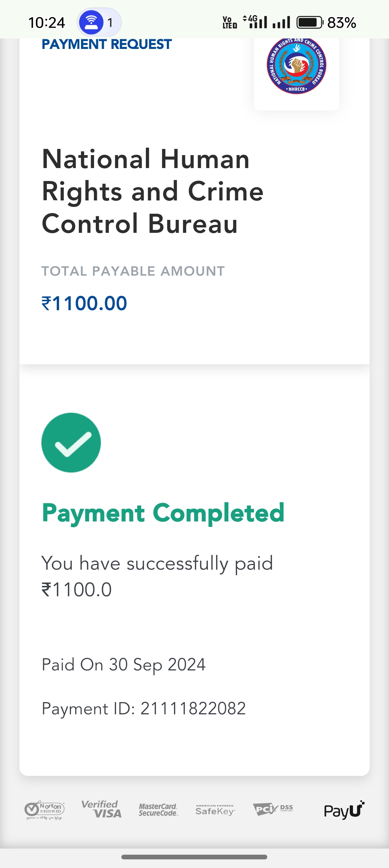This screenshot has width=389, height=868.
Task: Tap the National Human Rights bureau name
Action: coord(153,191)
